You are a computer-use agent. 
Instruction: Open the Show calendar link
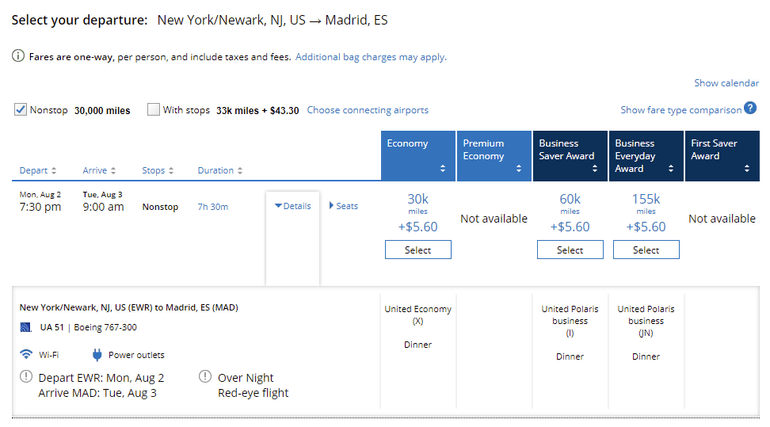pos(726,83)
